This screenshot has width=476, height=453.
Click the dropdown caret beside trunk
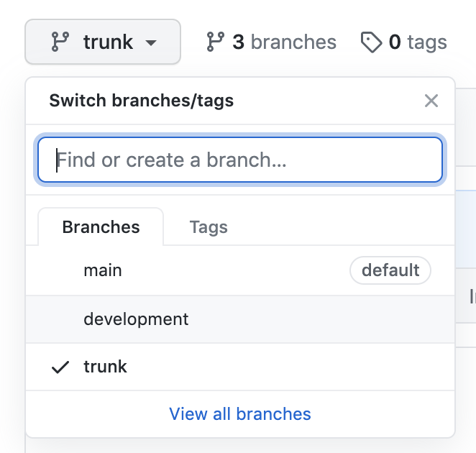click(x=150, y=43)
